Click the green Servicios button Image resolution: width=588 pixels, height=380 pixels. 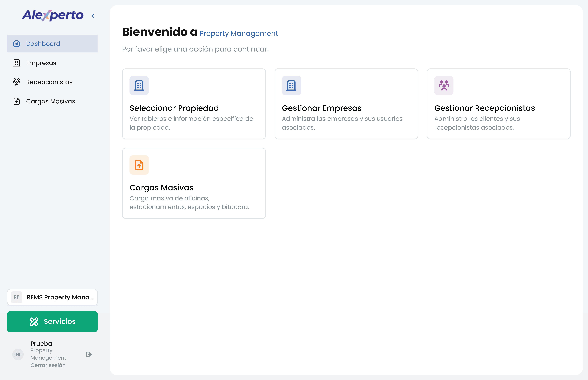52,321
